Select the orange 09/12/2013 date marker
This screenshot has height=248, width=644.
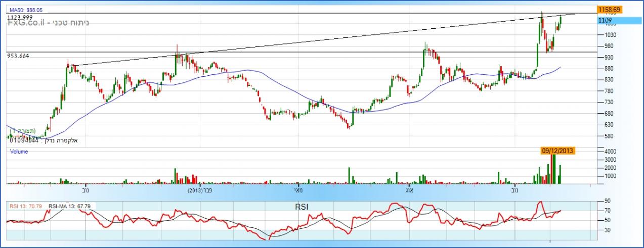557,151
